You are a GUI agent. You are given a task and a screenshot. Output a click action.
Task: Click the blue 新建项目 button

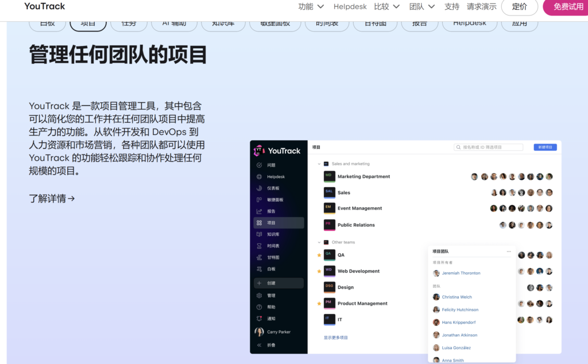(546, 148)
